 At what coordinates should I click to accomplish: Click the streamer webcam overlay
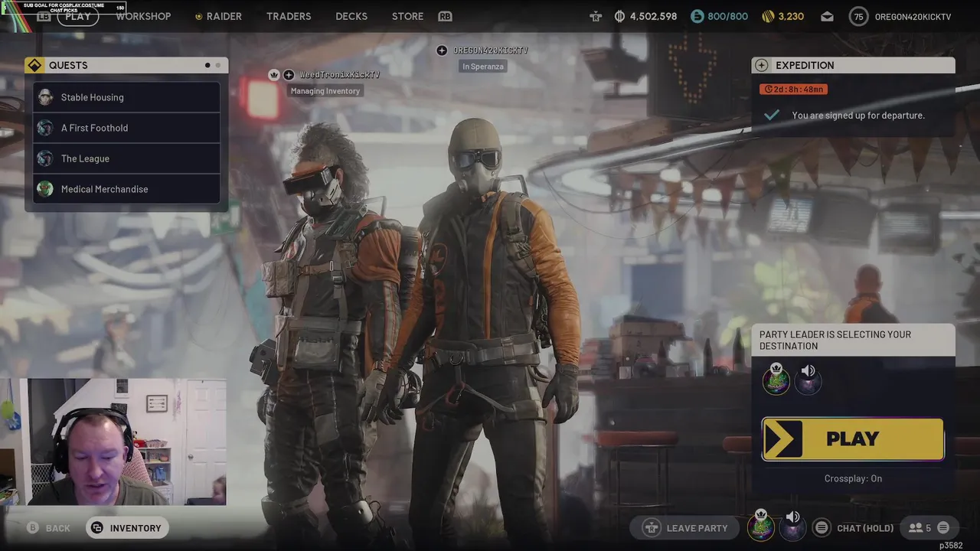pyautogui.click(x=113, y=442)
